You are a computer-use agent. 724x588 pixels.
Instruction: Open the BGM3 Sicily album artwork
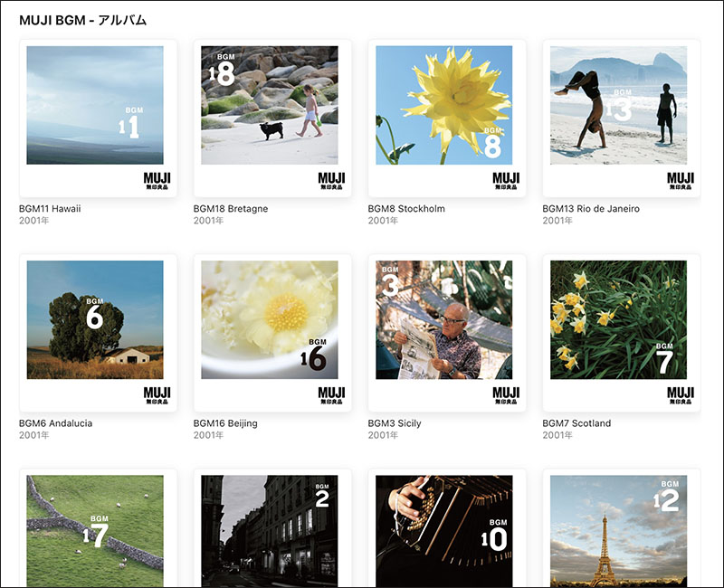(x=447, y=333)
